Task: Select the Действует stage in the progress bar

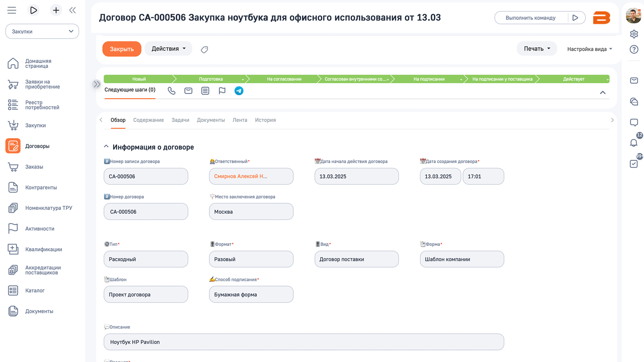Action: pyautogui.click(x=574, y=79)
